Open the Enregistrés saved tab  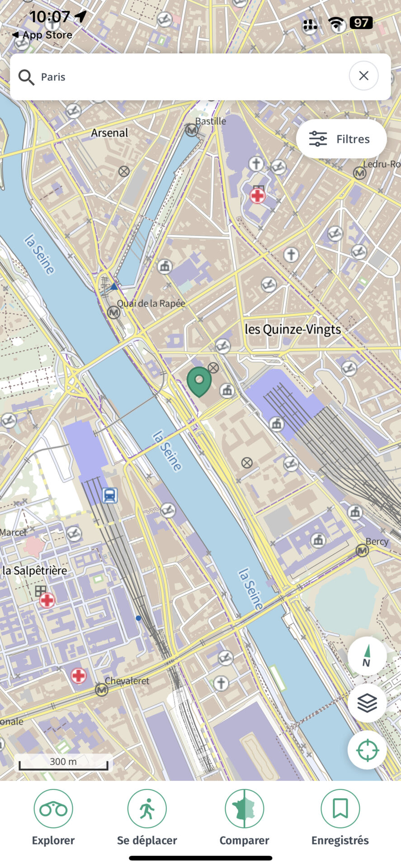point(340,818)
